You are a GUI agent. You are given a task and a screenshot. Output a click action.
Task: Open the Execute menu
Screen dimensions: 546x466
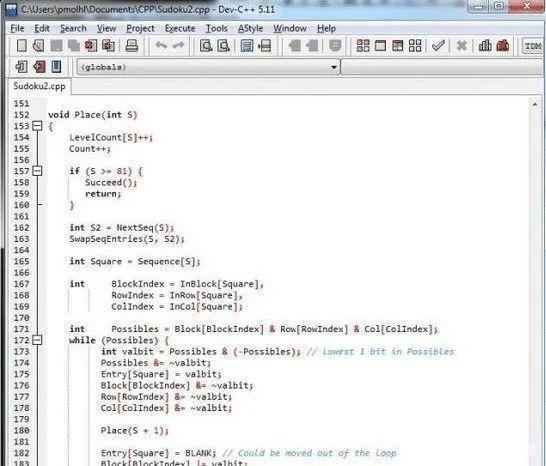click(180, 28)
